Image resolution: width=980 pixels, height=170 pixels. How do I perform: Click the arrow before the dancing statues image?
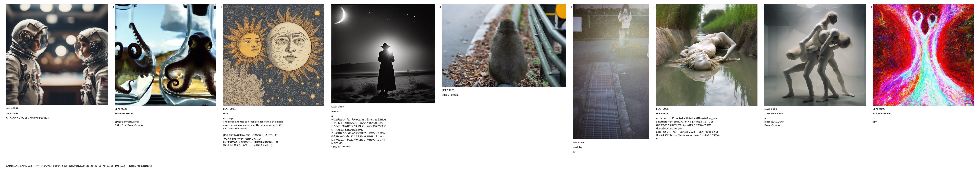pyautogui.click(x=761, y=7)
